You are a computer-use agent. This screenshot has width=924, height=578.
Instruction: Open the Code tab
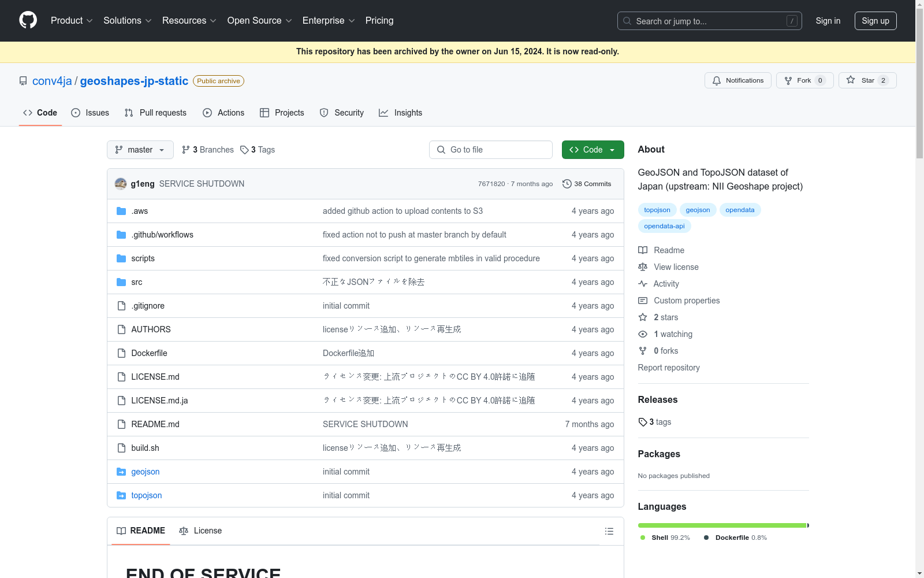40,113
